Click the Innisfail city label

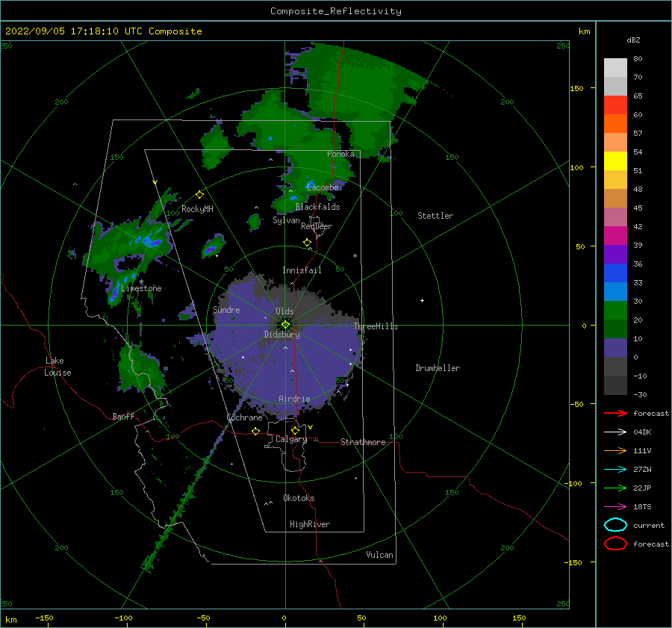[302, 270]
